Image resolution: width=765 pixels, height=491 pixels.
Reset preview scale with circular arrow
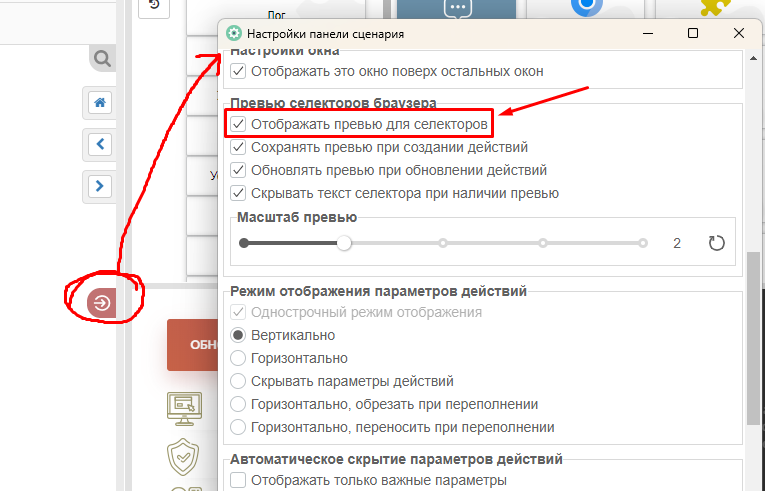(x=716, y=243)
